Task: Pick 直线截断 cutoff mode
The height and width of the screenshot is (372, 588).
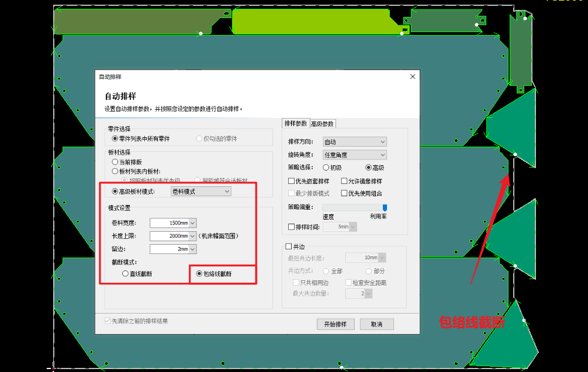Action: click(125, 273)
